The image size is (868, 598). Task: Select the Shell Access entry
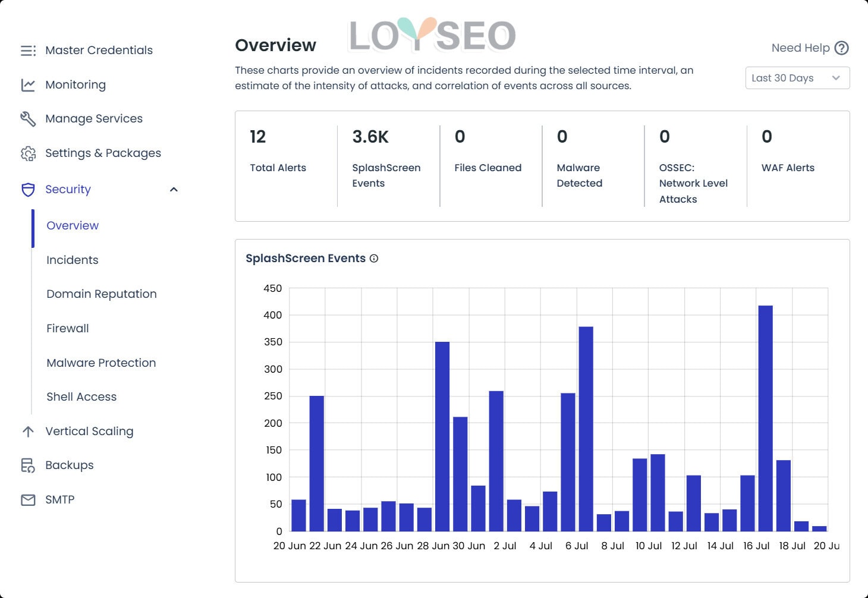coord(81,396)
